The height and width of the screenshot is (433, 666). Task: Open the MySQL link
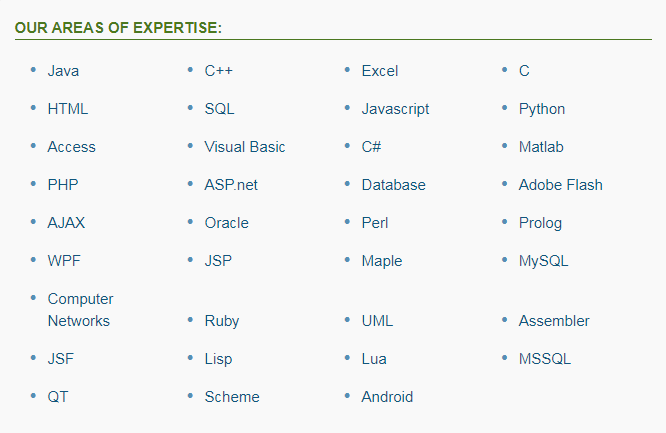tap(543, 261)
